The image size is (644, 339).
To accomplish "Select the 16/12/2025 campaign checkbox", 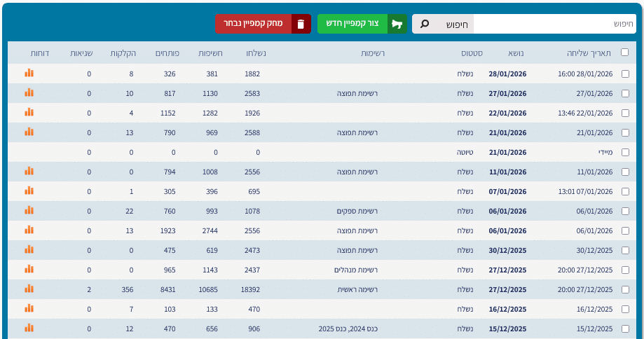I will point(625,309).
